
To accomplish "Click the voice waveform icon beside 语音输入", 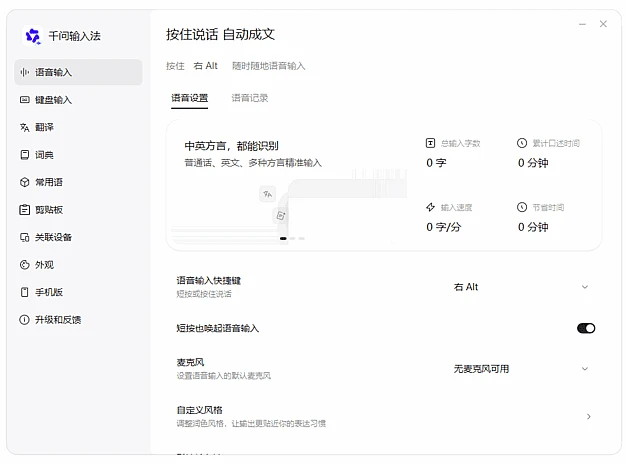I will (25, 72).
